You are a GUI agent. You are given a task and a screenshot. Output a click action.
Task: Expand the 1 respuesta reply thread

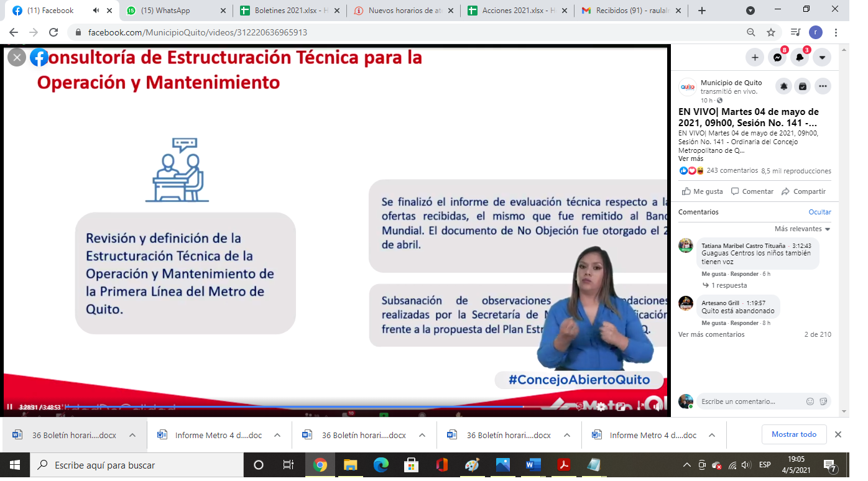click(x=729, y=285)
